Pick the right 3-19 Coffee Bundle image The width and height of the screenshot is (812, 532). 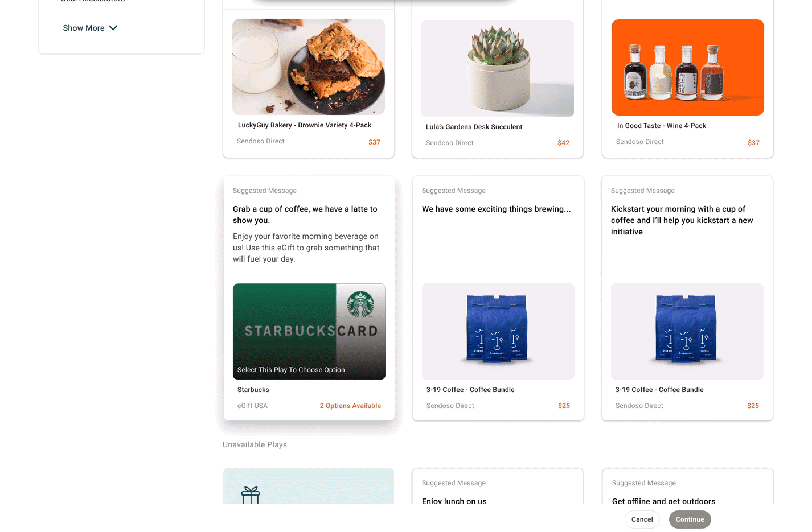(x=687, y=332)
